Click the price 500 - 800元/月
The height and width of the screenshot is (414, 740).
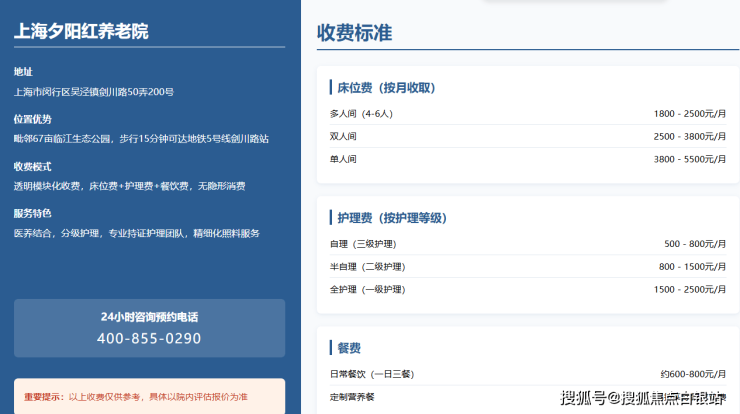695,244
